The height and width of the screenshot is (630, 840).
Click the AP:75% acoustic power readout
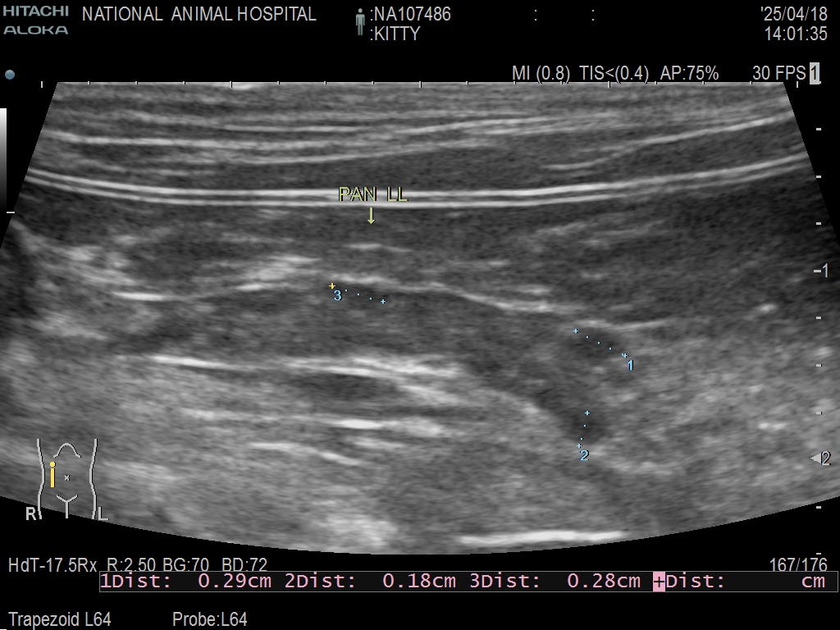[x=689, y=74]
